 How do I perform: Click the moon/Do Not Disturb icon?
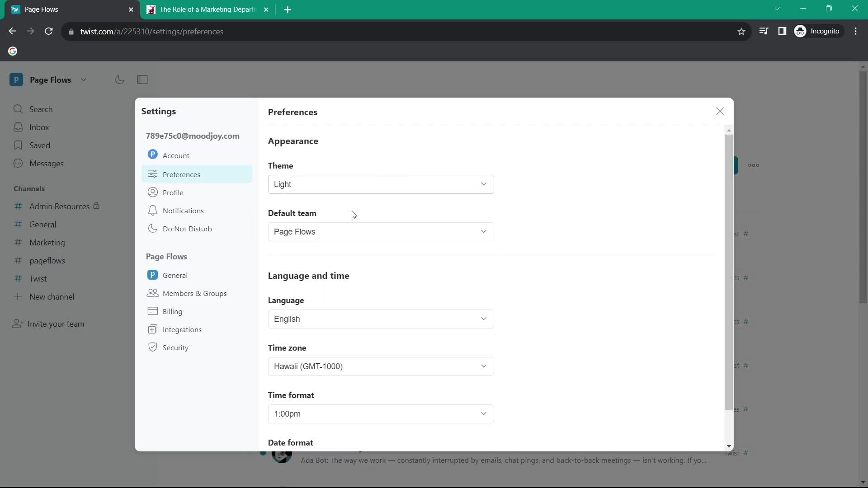pos(119,79)
